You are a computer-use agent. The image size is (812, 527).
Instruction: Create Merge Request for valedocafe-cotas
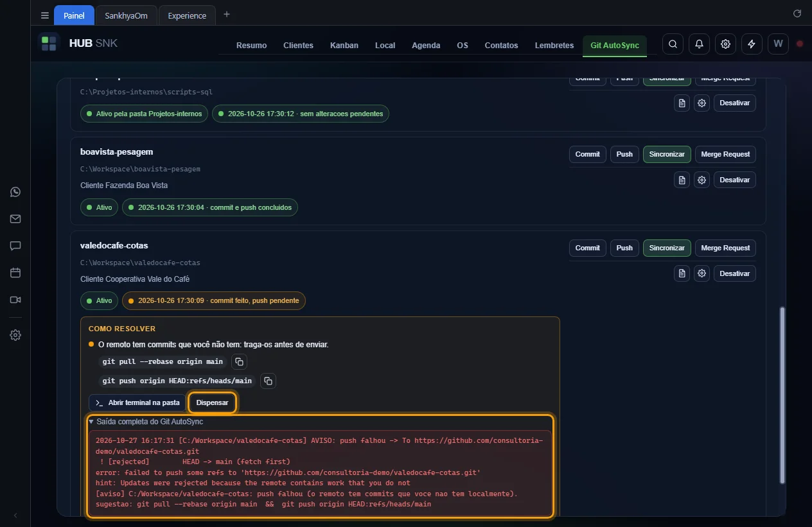(725, 248)
